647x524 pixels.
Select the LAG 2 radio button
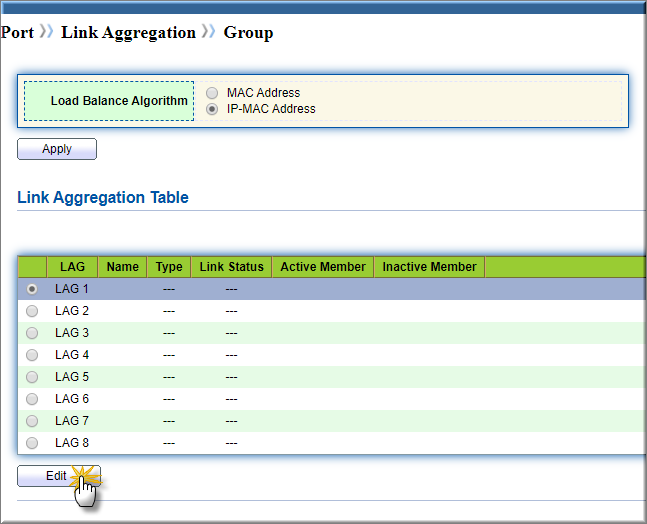pos(32,311)
